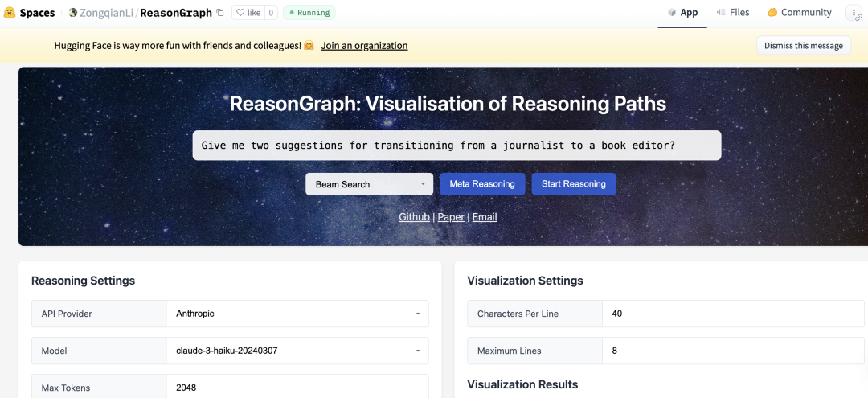Open the Beam Search method dropdown
Screen dimensions: 868x398
(x=369, y=184)
